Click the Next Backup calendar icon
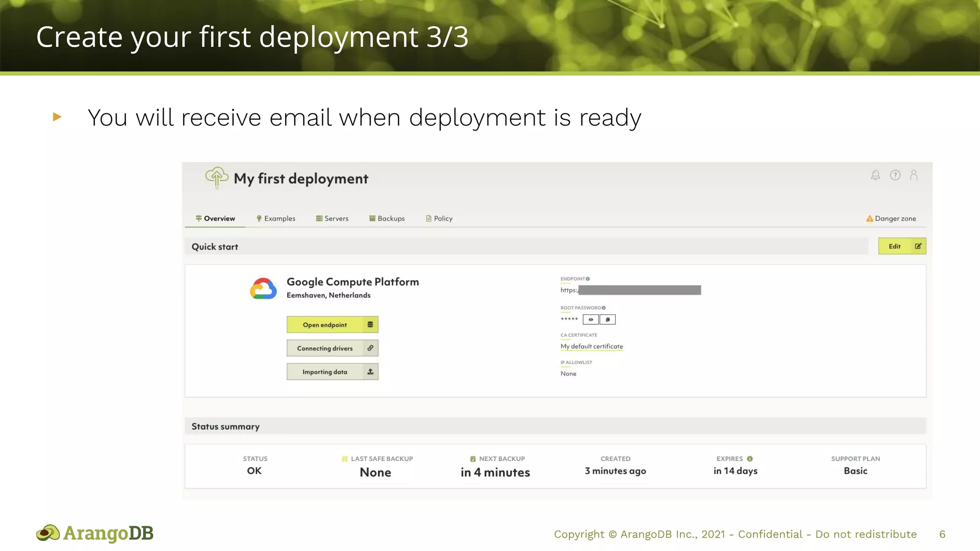The image size is (980, 551). tap(473, 459)
